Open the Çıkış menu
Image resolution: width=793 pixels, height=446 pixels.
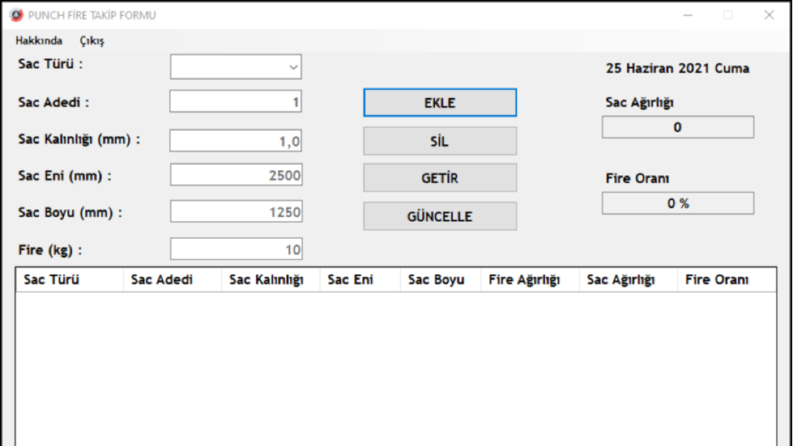[x=92, y=41]
